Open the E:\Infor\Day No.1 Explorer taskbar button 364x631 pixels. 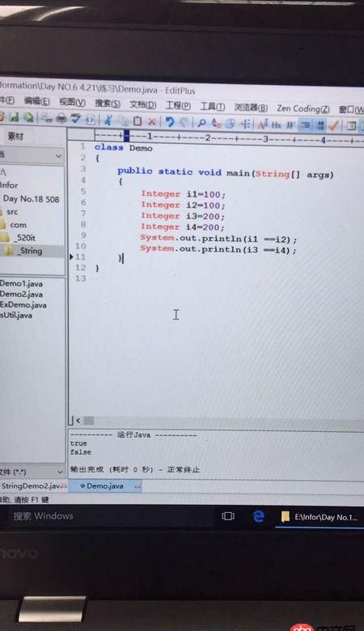(x=320, y=517)
